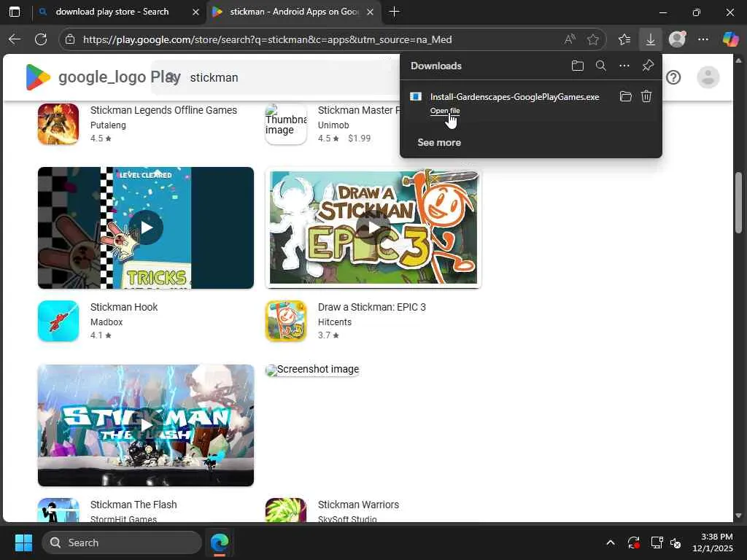
Task: Show Install-Gardenscapes file in folder
Action: (x=625, y=97)
